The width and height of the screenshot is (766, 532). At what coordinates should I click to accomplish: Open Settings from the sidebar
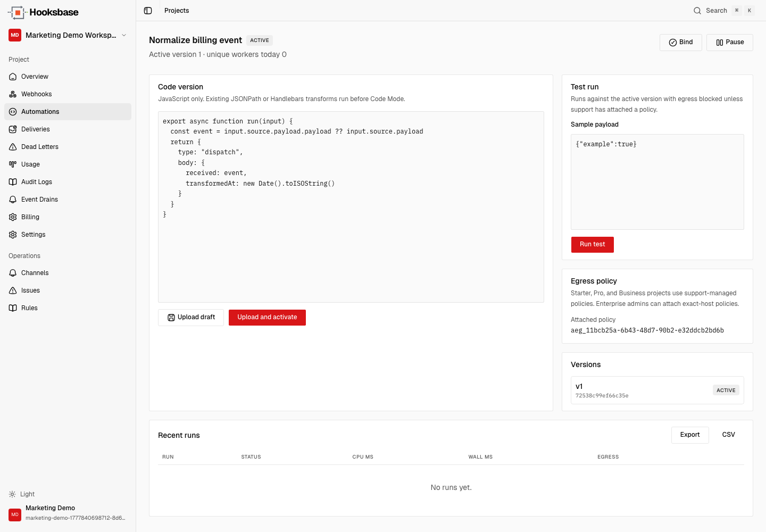(x=68, y=235)
